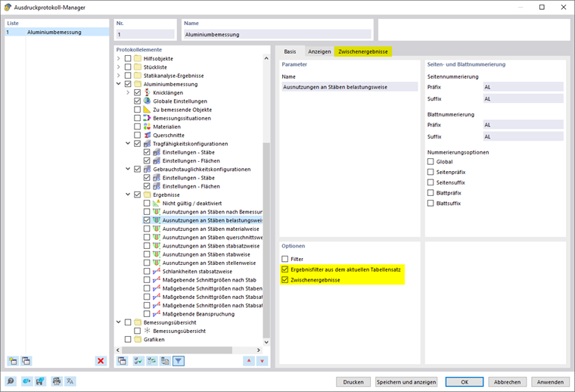Click the Querschnitte icon in tree
The width and height of the screenshot is (575, 392).
[147, 135]
